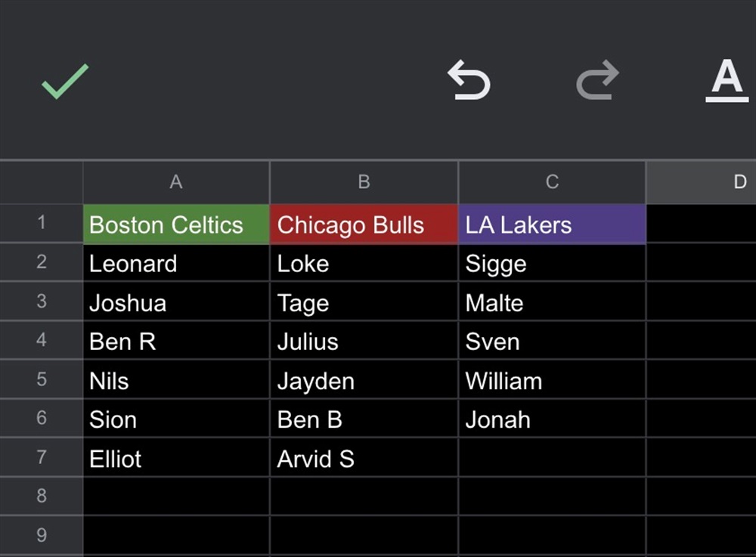Screen dimensions: 756x557
Task: Click the redo arrow icon
Action: click(x=597, y=81)
